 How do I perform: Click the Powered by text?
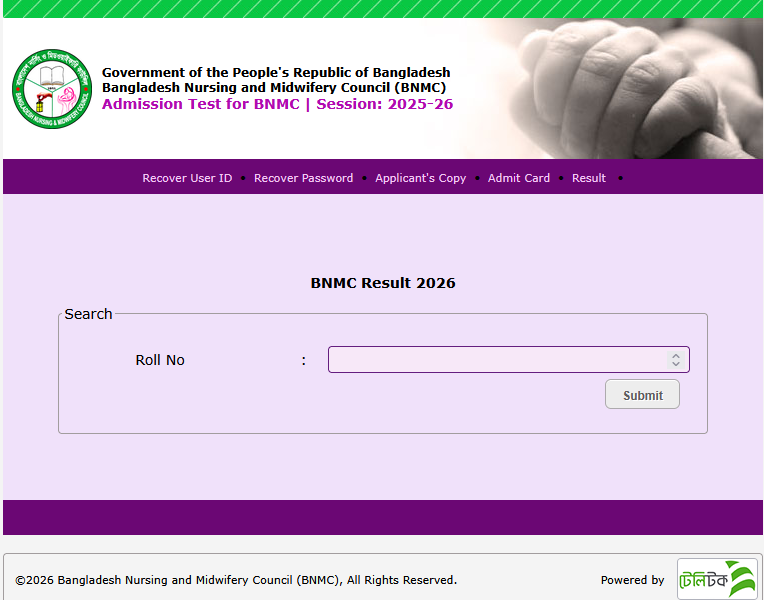[632, 580]
